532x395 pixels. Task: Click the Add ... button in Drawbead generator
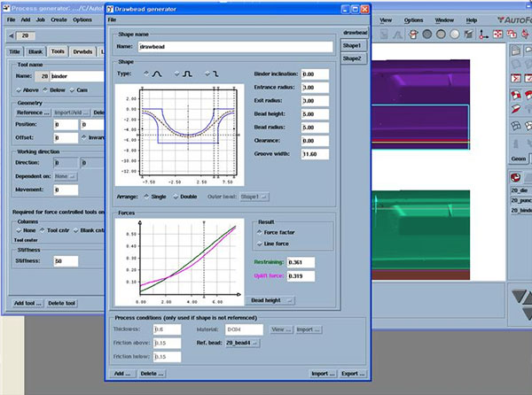point(122,374)
